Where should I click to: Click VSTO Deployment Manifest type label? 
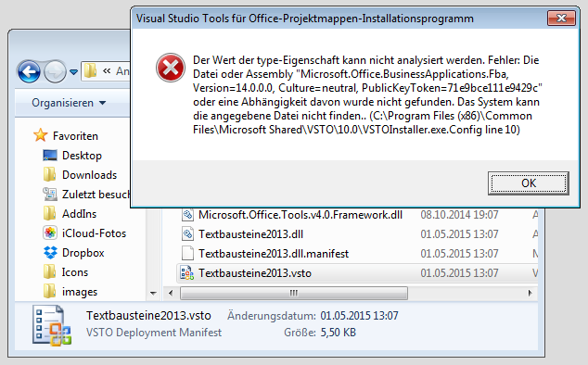154,333
